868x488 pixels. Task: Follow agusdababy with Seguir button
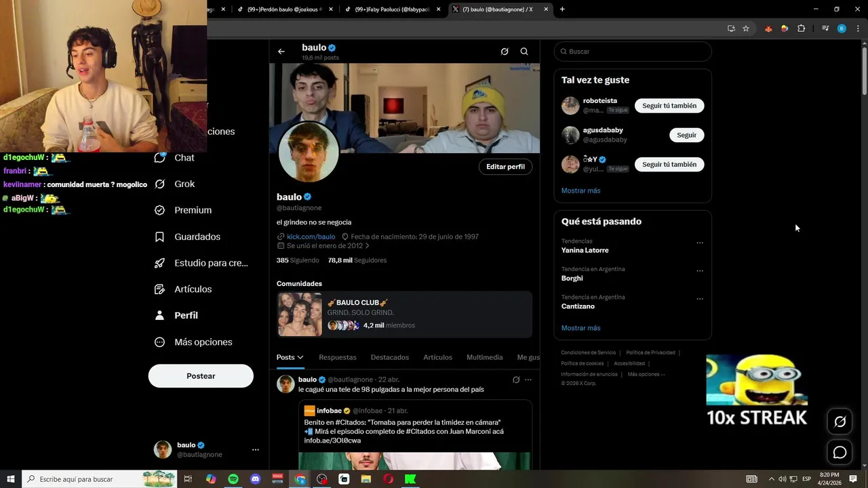tap(686, 135)
